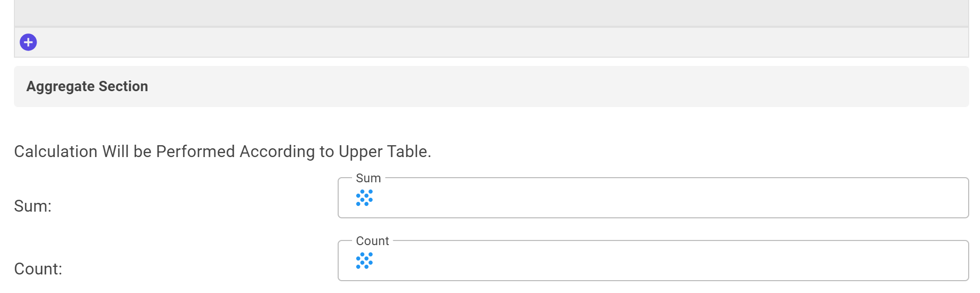Viewport: 980px width, 293px height.
Task: Click the blue loading dots in Count field
Action: coord(364,261)
